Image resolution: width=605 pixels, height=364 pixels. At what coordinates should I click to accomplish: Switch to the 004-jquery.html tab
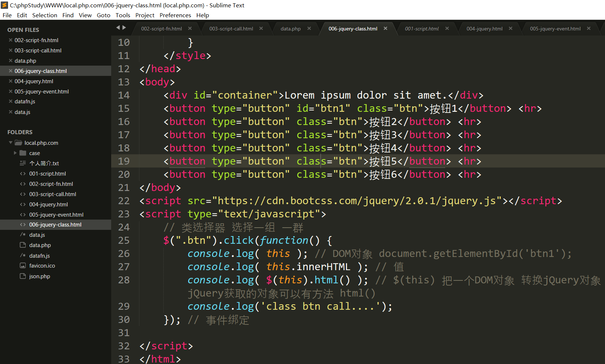click(x=484, y=29)
